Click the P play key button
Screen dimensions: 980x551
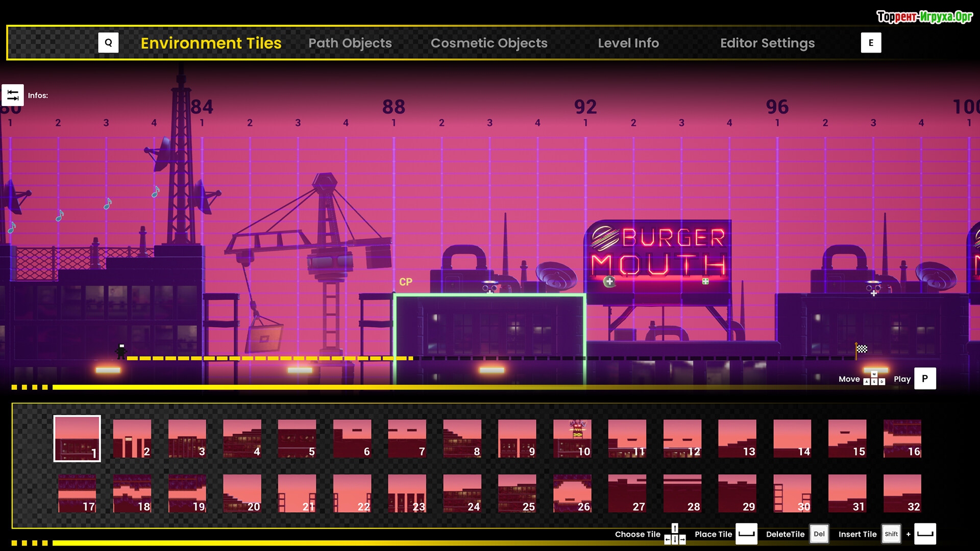tap(925, 379)
